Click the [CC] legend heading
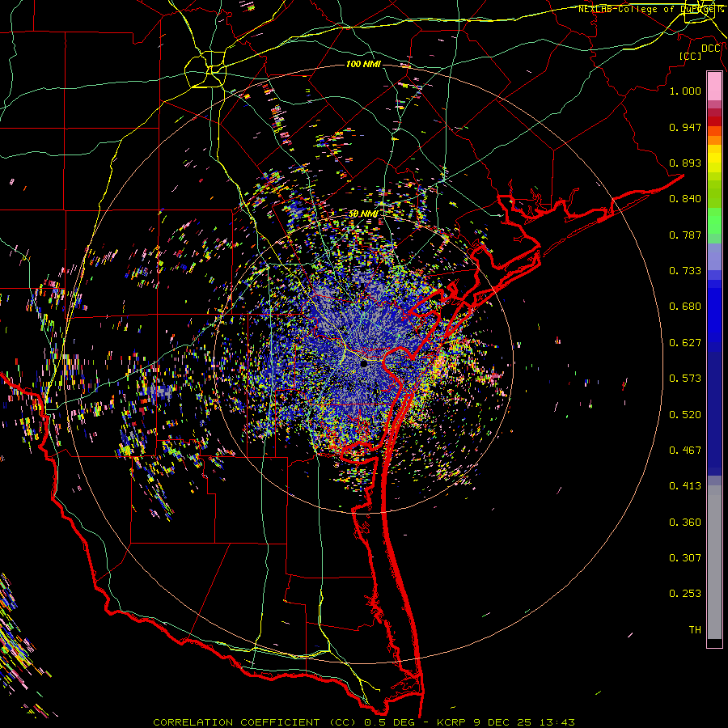Screen dimensions: 728x728 pyautogui.click(x=691, y=56)
